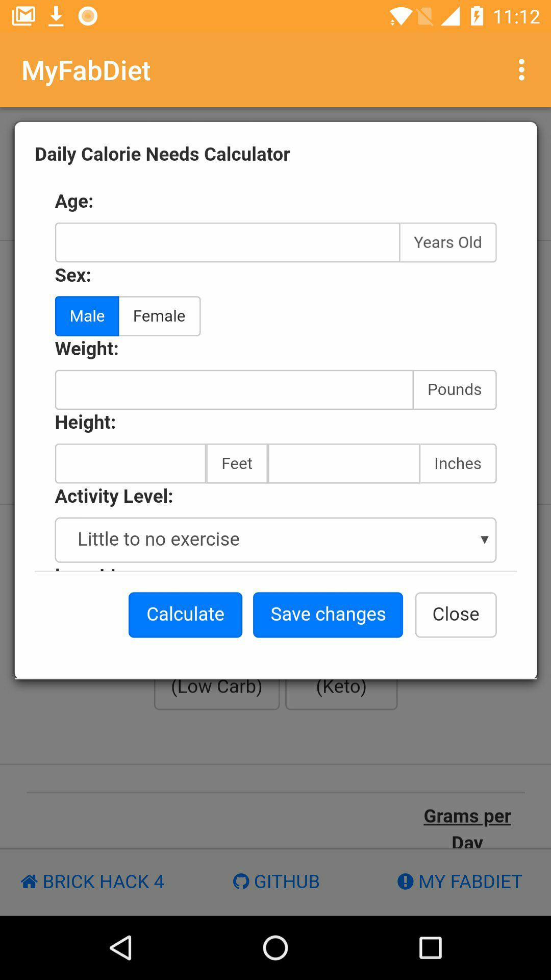Select Female sex option
Image resolution: width=551 pixels, height=980 pixels.
(159, 316)
